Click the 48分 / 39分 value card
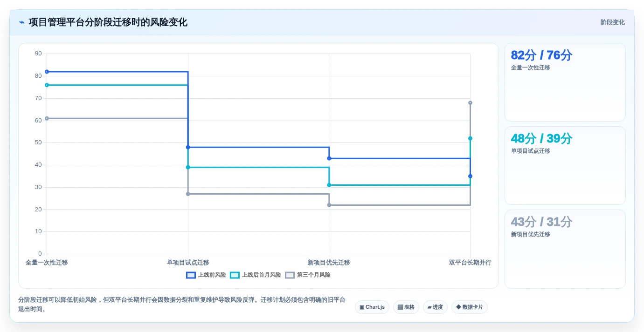 (x=565, y=165)
